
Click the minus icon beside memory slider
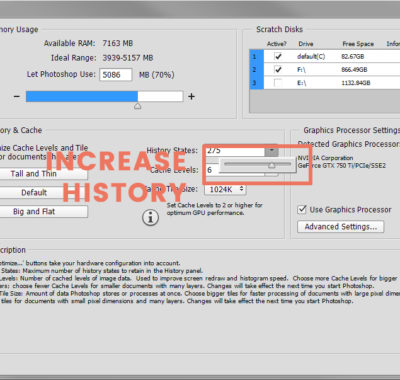pyautogui.click(x=17, y=97)
